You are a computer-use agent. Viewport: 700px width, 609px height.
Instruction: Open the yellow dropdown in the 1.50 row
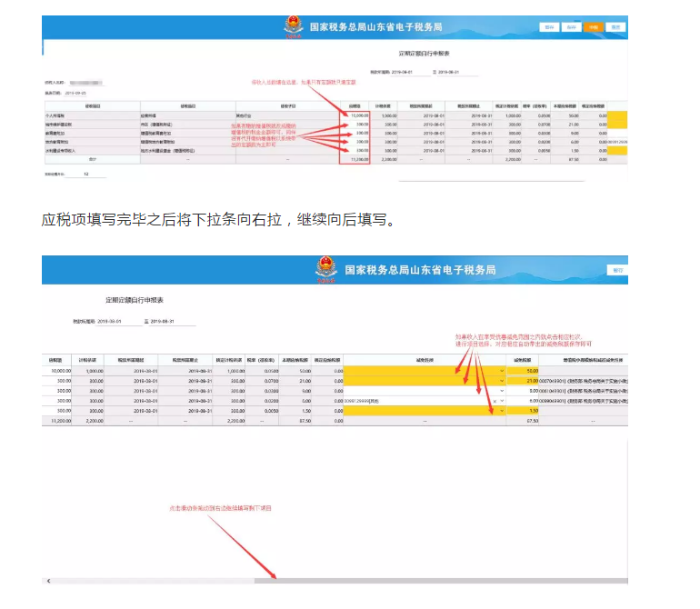click(502, 411)
